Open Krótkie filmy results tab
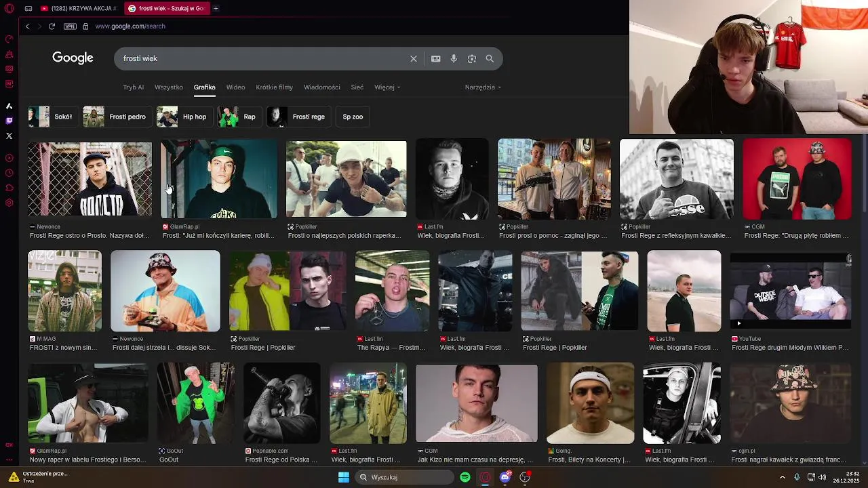The image size is (868, 488). pyautogui.click(x=274, y=87)
